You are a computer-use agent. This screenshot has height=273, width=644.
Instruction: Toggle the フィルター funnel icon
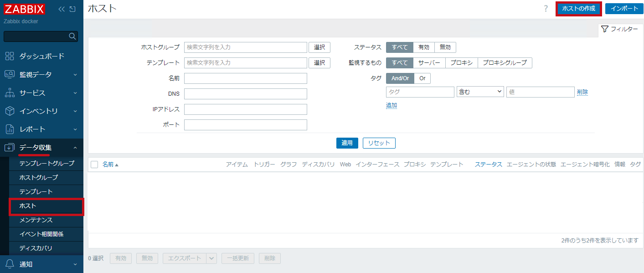coord(605,29)
